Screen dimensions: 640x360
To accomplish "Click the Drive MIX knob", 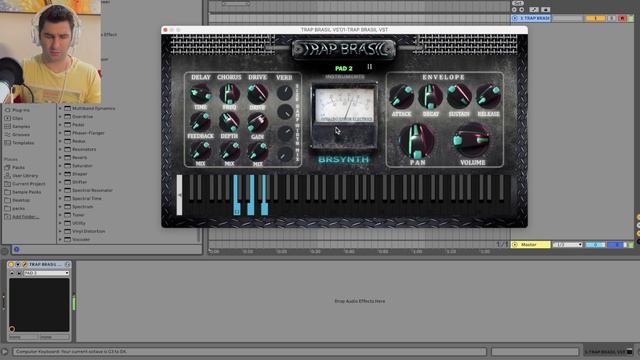I will [x=258, y=151].
